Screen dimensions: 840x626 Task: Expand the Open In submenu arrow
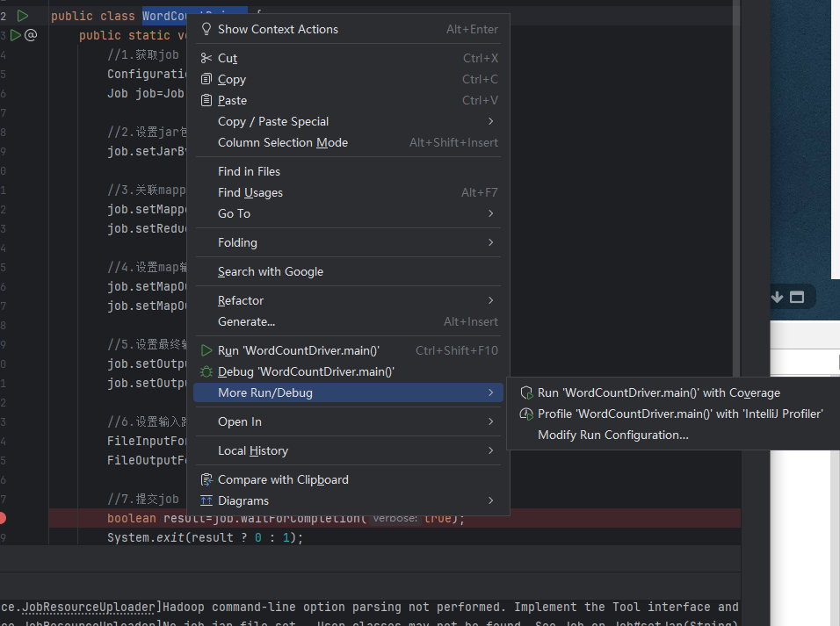tap(490, 421)
